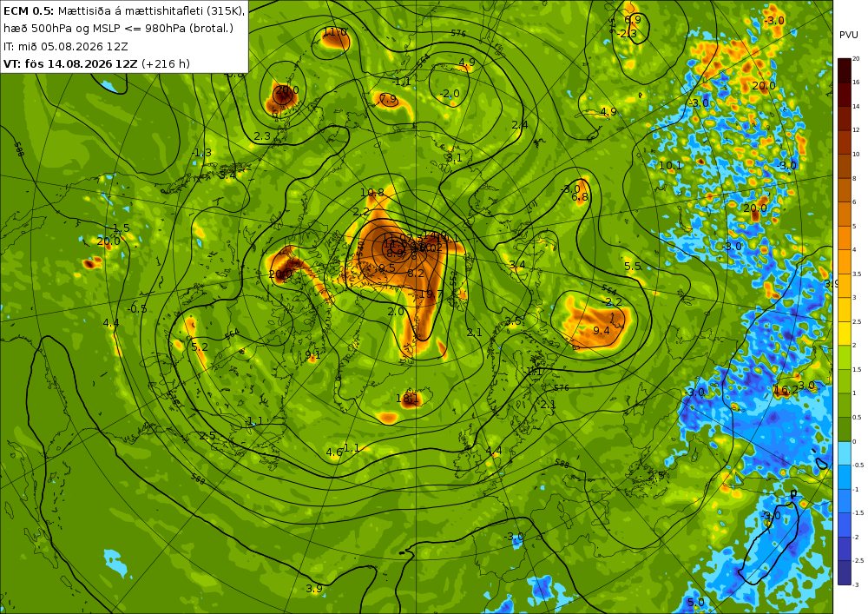868x614 pixels.
Task: Click the orange swatch between ticks 4 and 5
Action: [845, 238]
